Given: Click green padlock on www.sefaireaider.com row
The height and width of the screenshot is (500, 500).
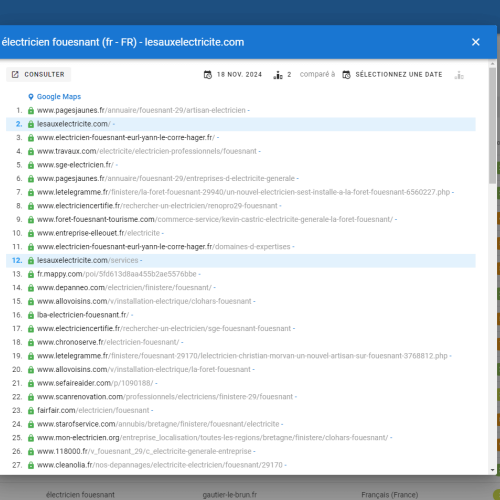Looking at the screenshot, I should [31, 383].
